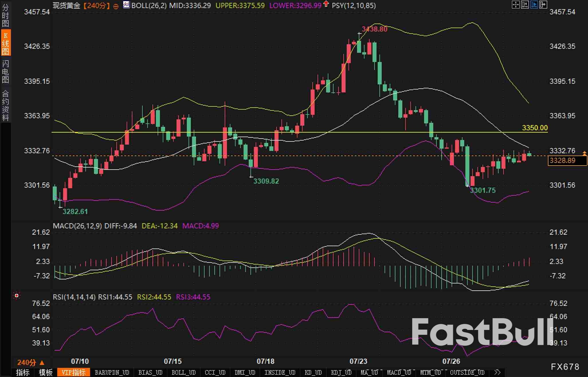Viewport: 588px width, 377px height.
Task: Click the orange circle icon beside 240分
Action: point(116,6)
